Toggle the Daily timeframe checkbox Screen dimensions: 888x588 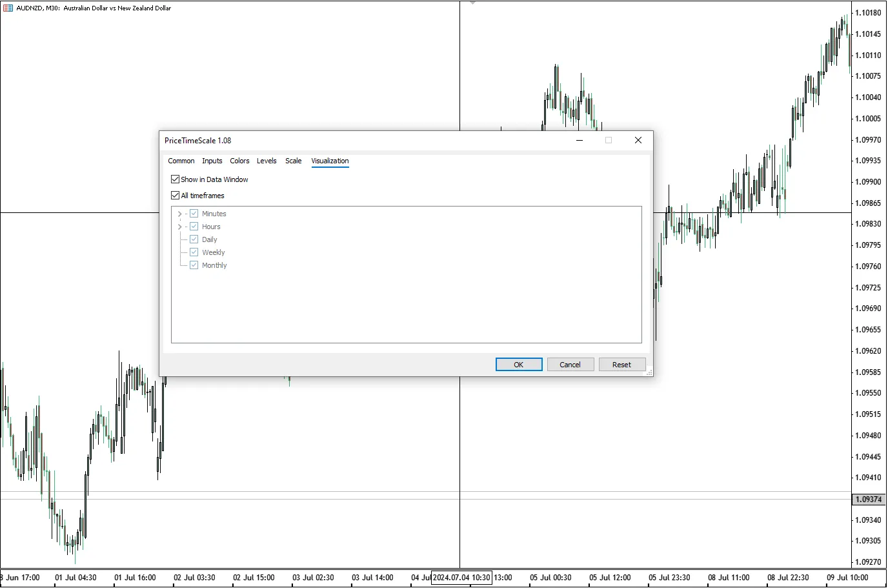pyautogui.click(x=194, y=239)
